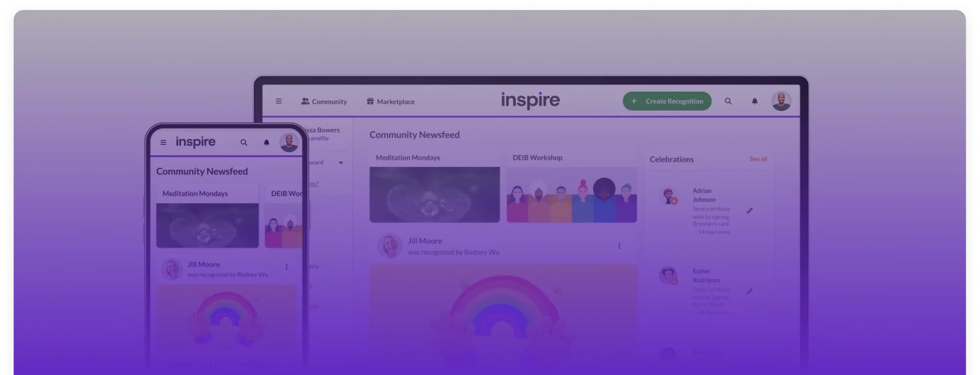The width and height of the screenshot is (980, 375).
Task: Open the user avatar on the phone
Action: point(289,142)
